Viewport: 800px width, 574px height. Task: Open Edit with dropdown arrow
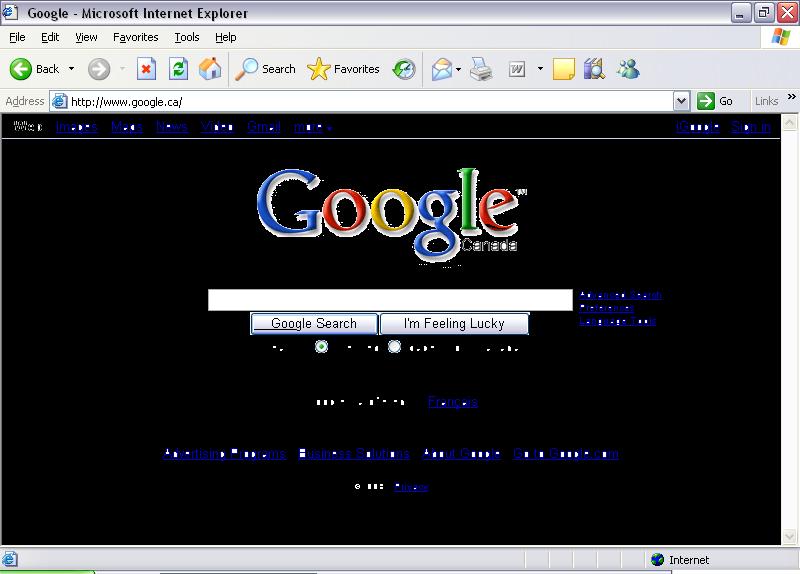tap(540, 69)
